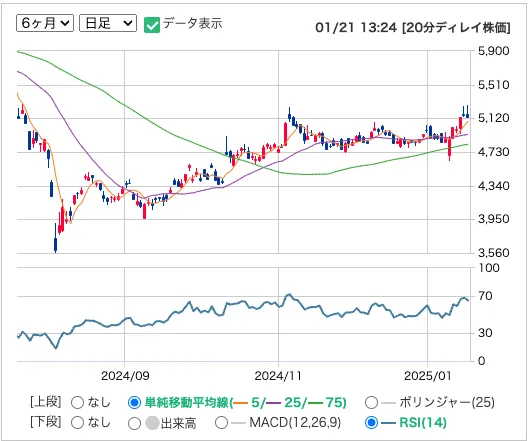Select MACD(12,26,9) radio button
This screenshot has height=441, width=528.
[221, 422]
